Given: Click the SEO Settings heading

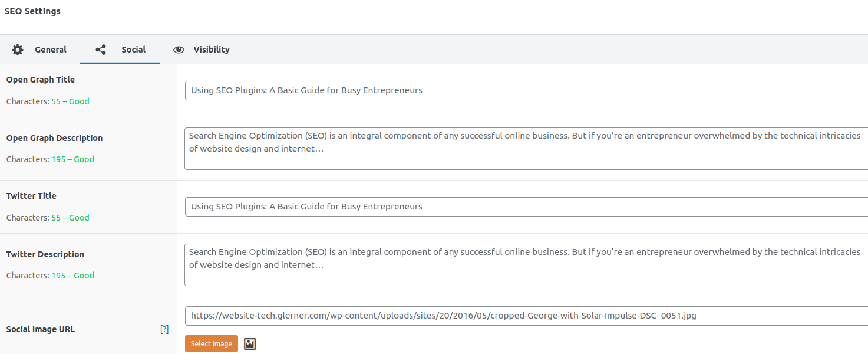Looking at the screenshot, I should coord(32,11).
